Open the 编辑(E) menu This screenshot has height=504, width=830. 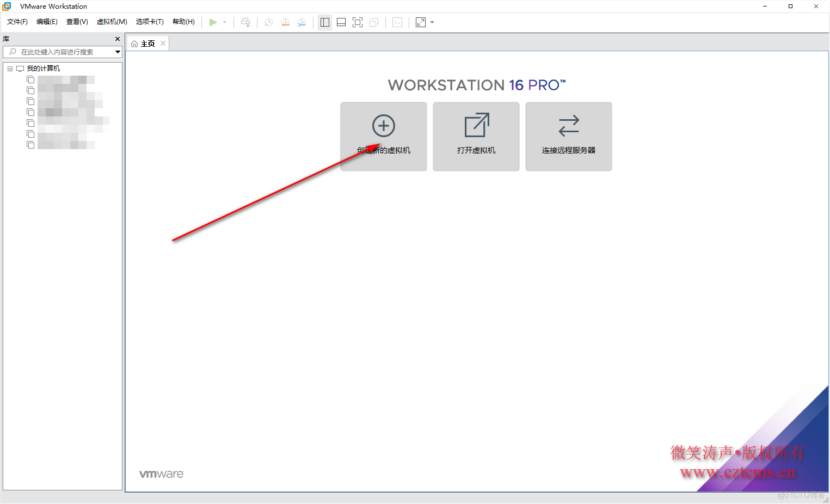tap(47, 22)
